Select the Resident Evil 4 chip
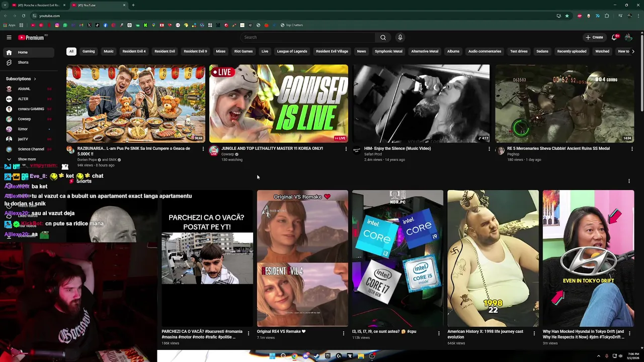644x362 pixels. point(134,51)
